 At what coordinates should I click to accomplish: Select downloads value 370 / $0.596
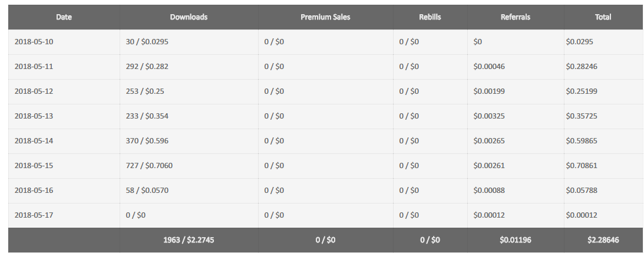[x=147, y=141]
